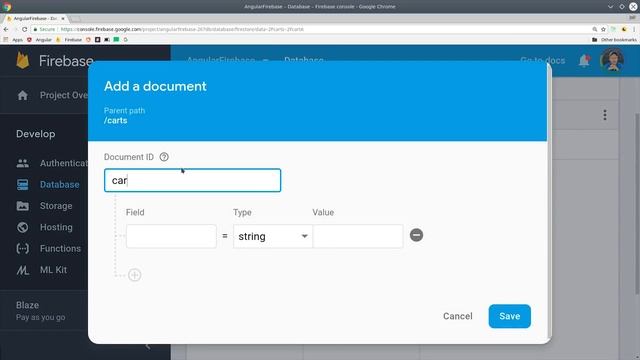Open Authentication people icon in sidebar
Screen dimensions: 640x360
[x=22, y=163]
